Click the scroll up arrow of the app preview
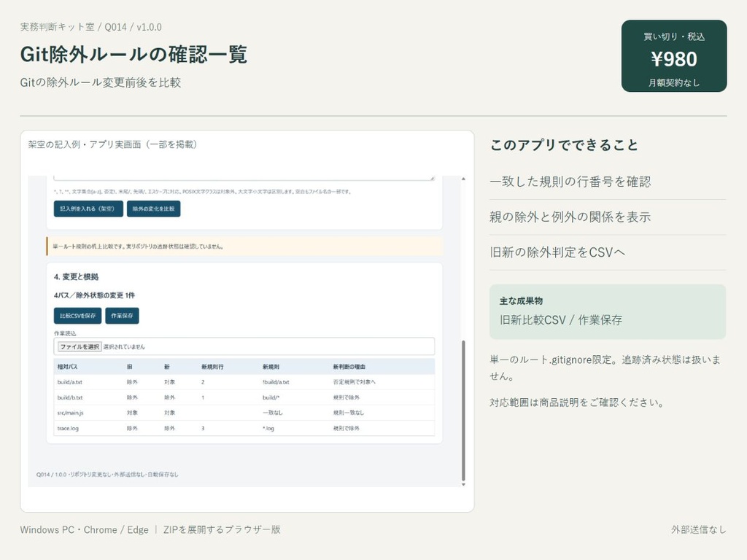747x560 pixels. (463, 179)
